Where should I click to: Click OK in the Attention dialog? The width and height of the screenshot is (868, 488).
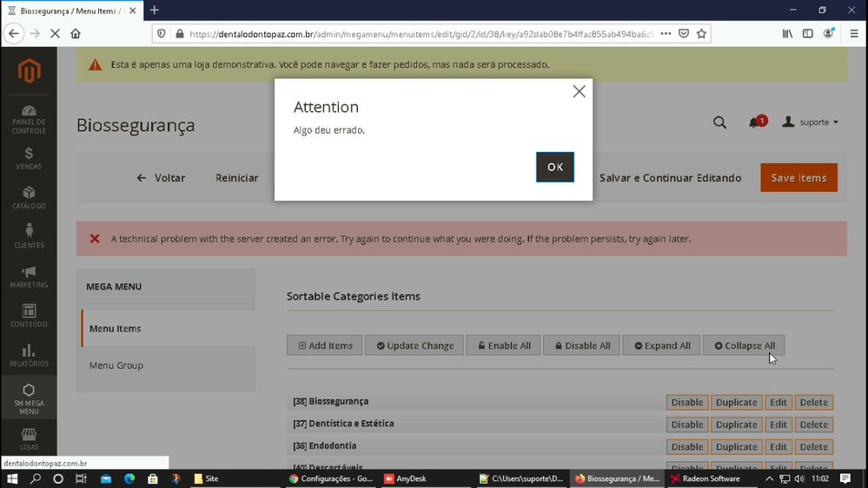pos(554,167)
